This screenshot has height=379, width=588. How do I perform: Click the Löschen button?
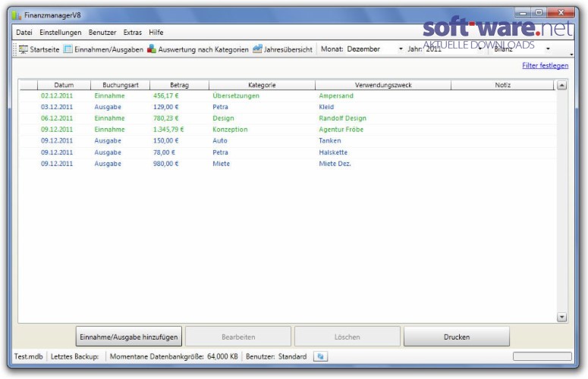pos(347,337)
